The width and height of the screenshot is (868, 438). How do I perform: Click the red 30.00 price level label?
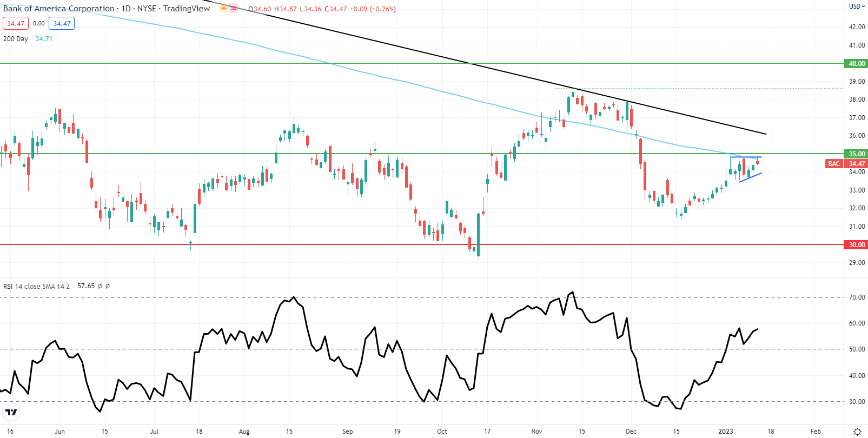click(856, 245)
